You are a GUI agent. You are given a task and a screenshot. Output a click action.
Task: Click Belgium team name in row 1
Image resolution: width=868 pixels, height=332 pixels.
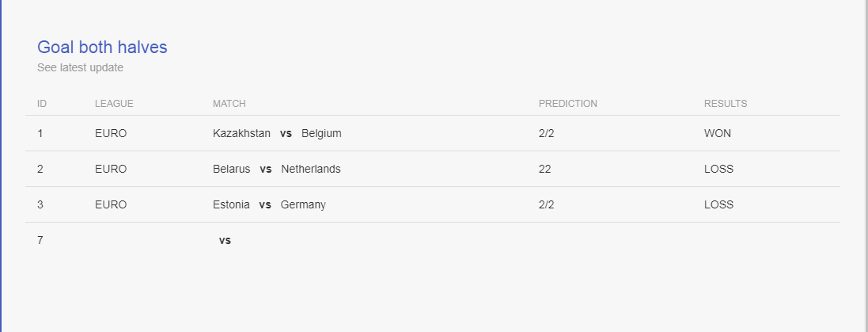tap(321, 134)
